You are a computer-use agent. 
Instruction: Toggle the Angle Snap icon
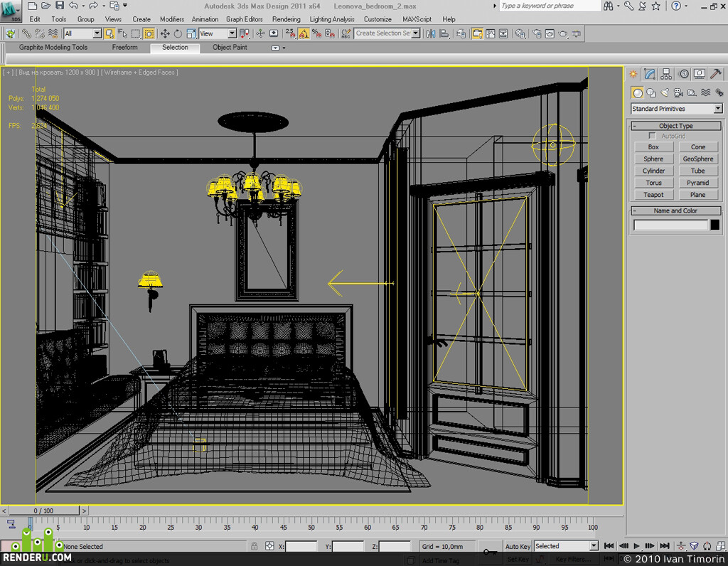pyautogui.click(x=304, y=33)
